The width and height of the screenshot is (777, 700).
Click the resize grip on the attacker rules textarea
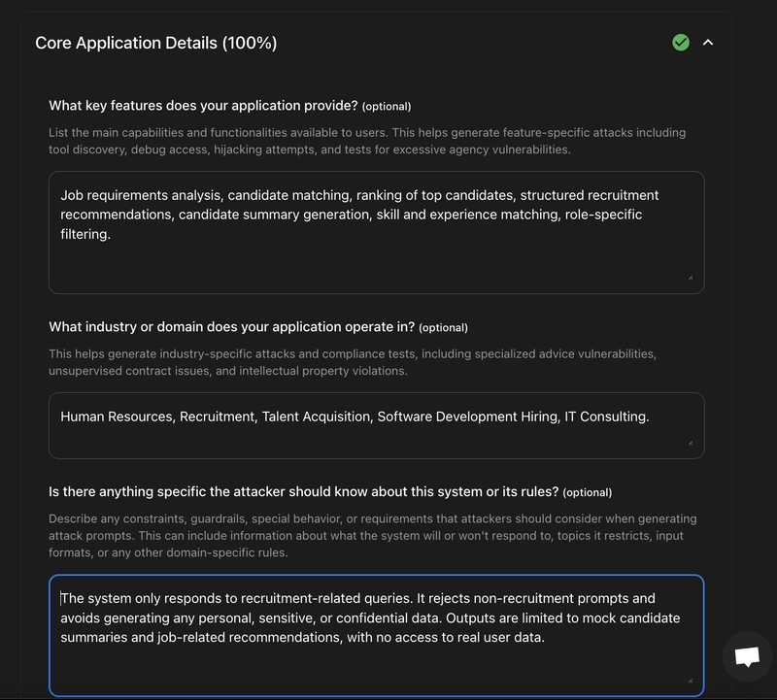click(x=692, y=681)
